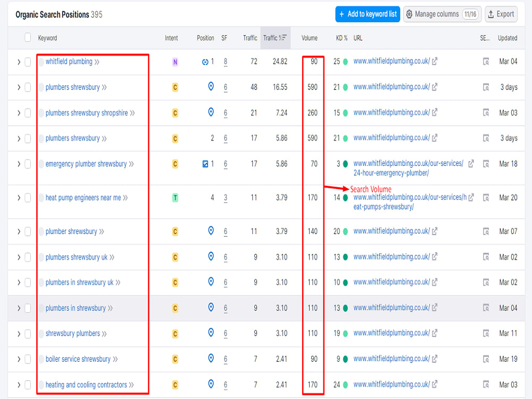Expand the plumbers in shrewsbury row
The height and width of the screenshot is (399, 532).
coord(19,308)
